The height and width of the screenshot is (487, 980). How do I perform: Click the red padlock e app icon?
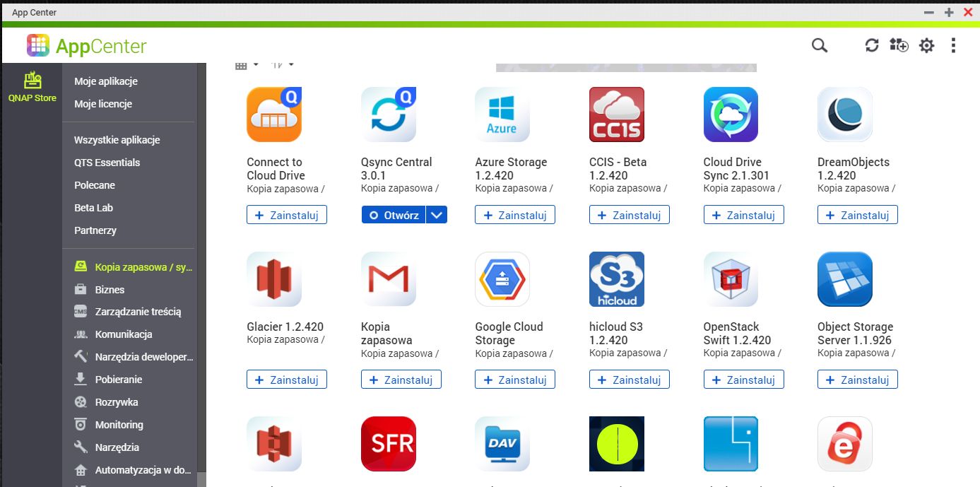click(845, 444)
